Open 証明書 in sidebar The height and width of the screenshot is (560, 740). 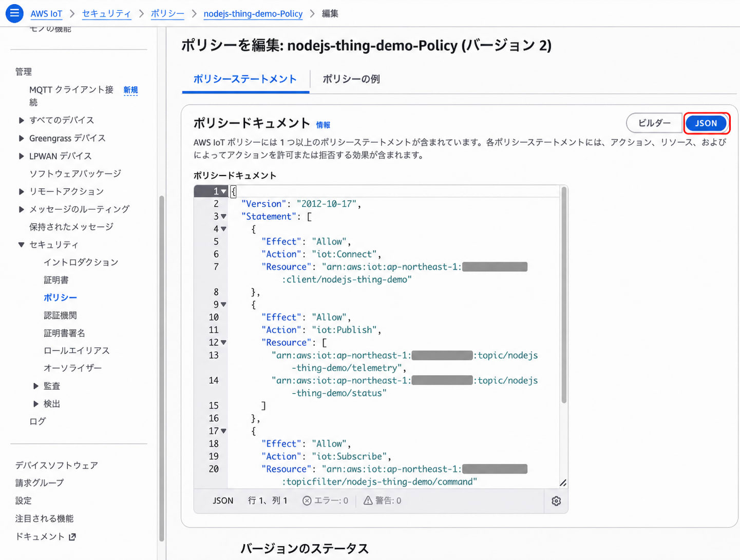(x=56, y=280)
